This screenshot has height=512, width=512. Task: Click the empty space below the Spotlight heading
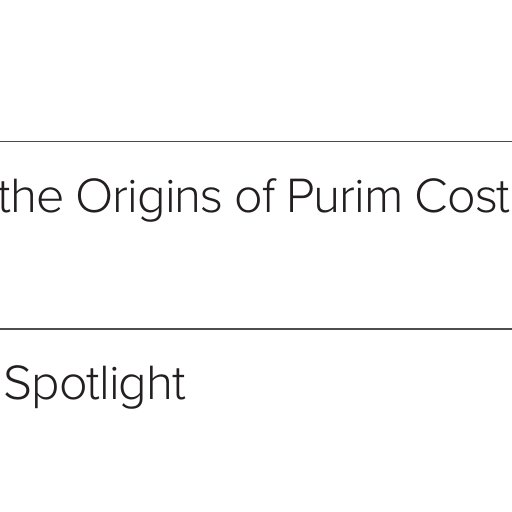[256, 462]
